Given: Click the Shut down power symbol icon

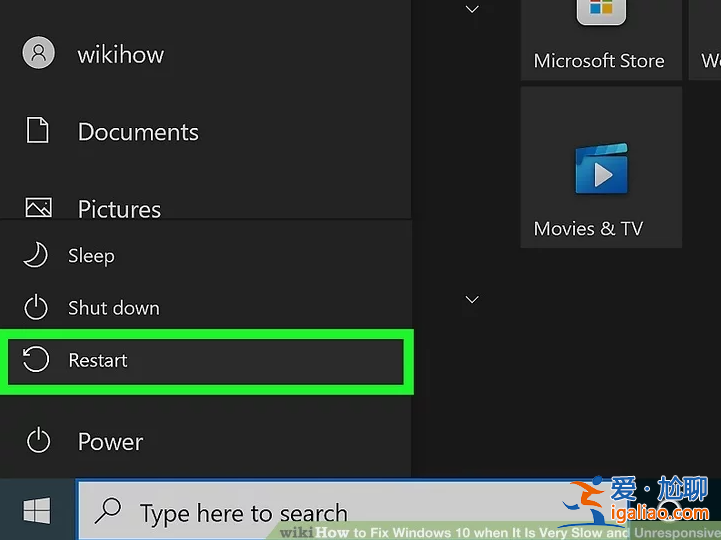Looking at the screenshot, I should (36, 307).
